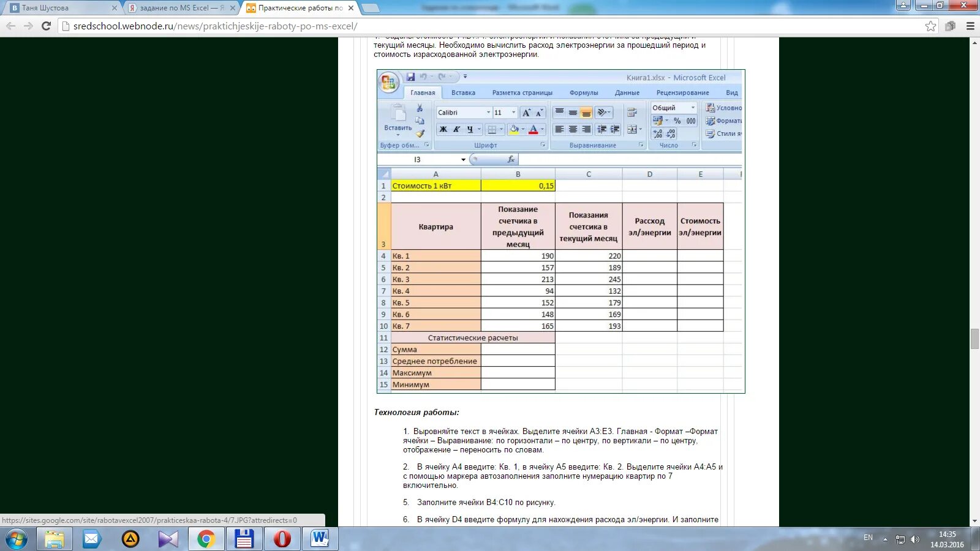This screenshot has height=551, width=980.
Task: Click cell B1 with value 0,15
Action: 518,186
